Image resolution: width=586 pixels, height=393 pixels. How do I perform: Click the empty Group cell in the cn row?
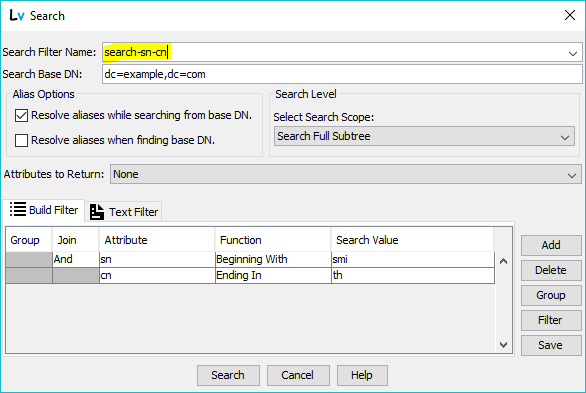pyautogui.click(x=29, y=275)
